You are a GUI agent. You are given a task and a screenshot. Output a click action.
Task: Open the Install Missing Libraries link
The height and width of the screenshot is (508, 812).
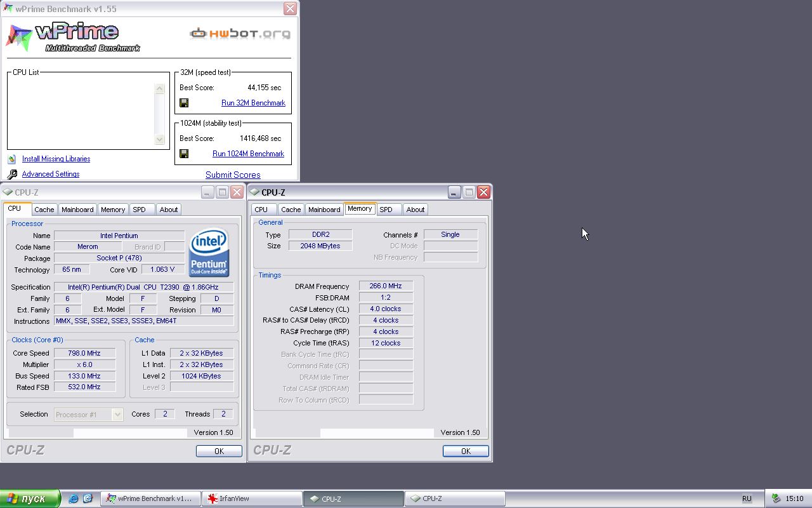coord(56,159)
